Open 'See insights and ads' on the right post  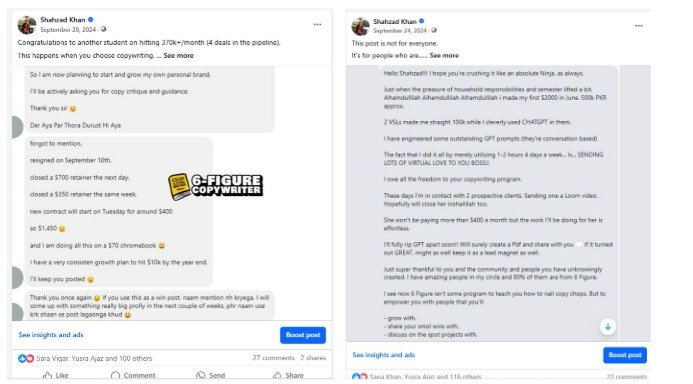(x=384, y=355)
